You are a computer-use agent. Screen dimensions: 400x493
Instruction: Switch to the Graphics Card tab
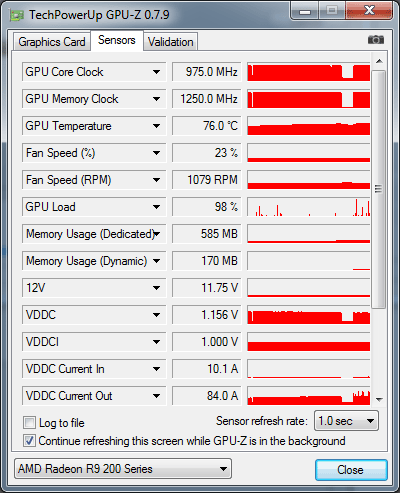[52, 42]
